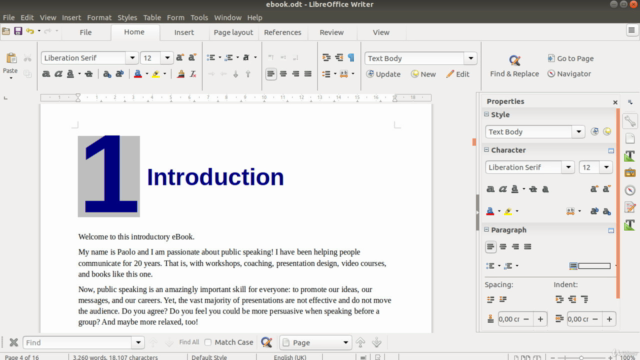Click Update style button

[x=383, y=74]
